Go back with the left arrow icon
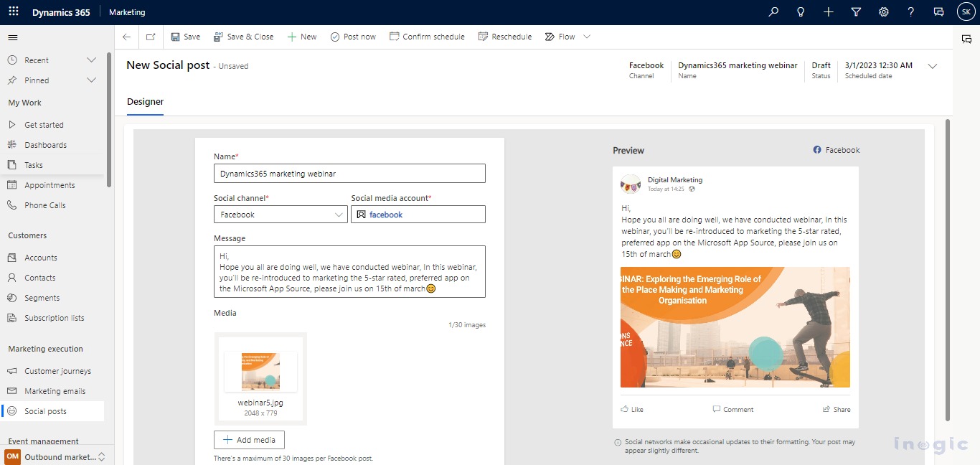980x465 pixels. tap(127, 37)
